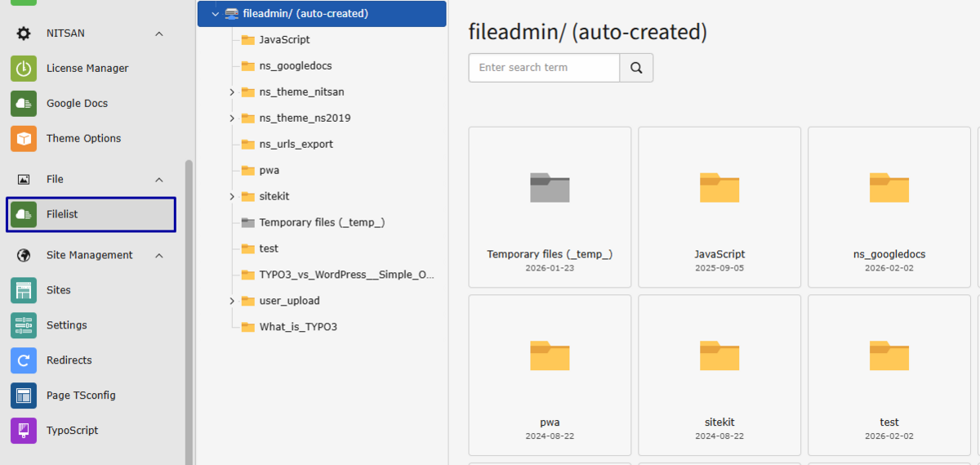
Task: Click the search term input field
Action: point(544,68)
